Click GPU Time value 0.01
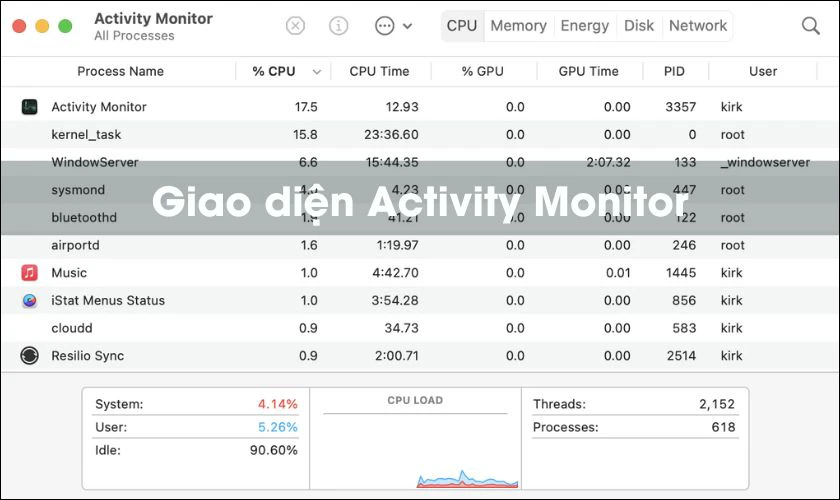Image resolution: width=840 pixels, height=500 pixels. 618,273
